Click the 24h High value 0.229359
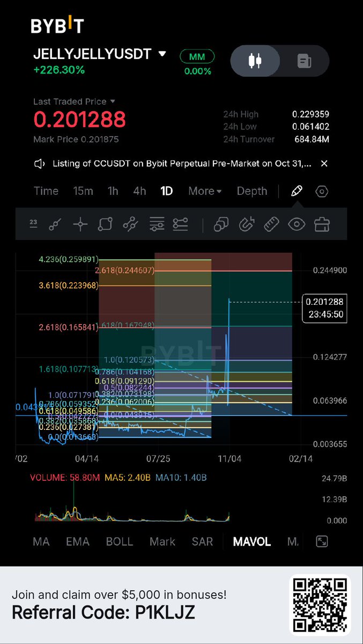 pos(310,114)
